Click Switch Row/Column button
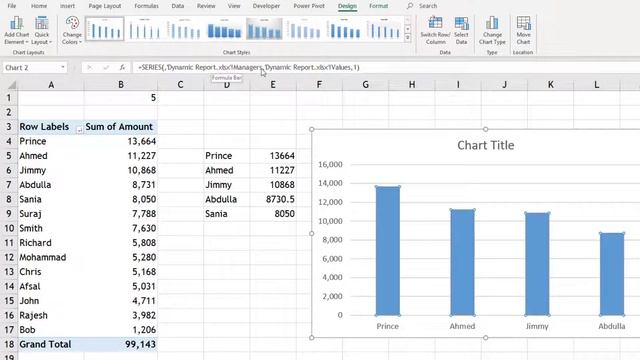This screenshot has height=360, width=640. [435, 30]
